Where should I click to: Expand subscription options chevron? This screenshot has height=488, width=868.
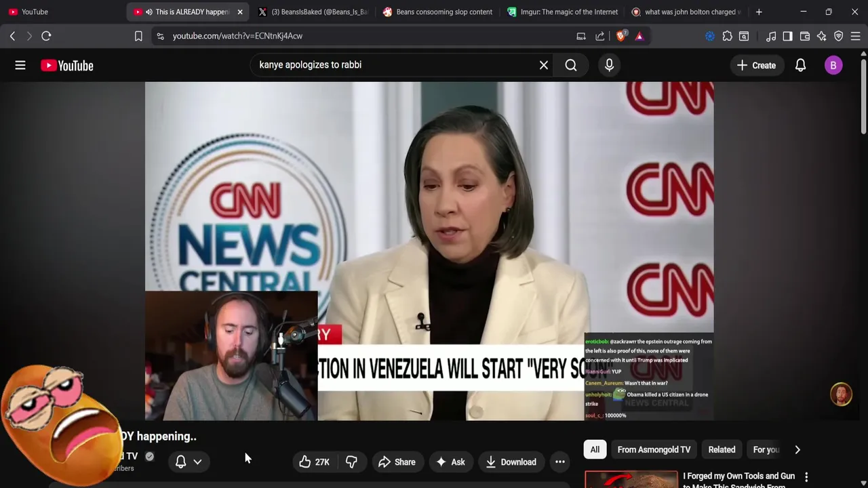(x=197, y=462)
